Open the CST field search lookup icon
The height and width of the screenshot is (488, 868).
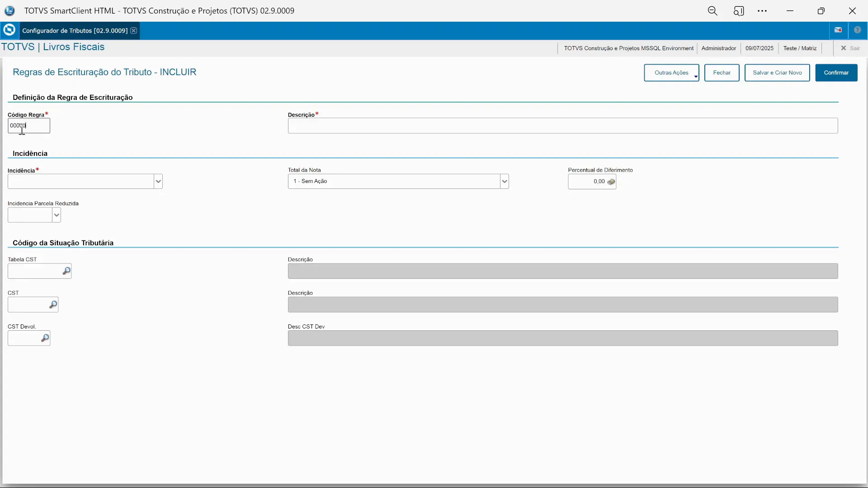pos(53,305)
